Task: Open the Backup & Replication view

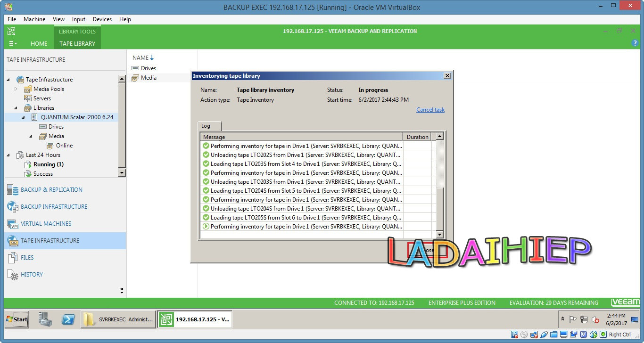Action: 65,190
